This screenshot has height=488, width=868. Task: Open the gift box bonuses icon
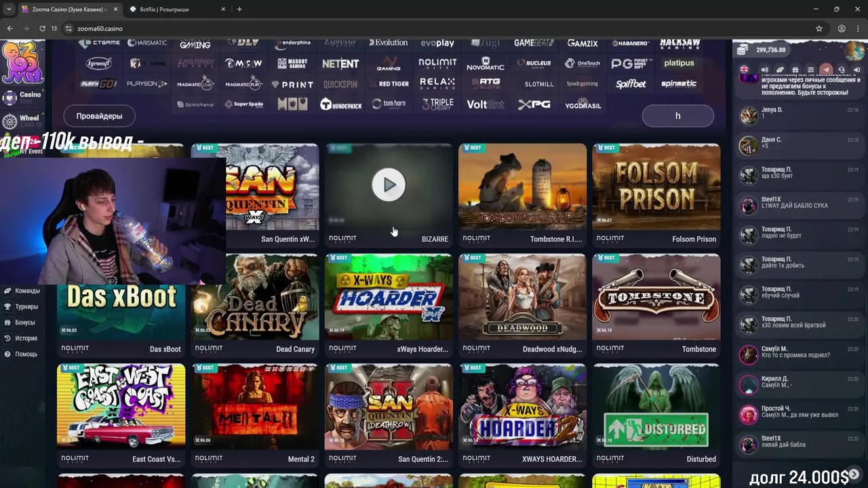(x=795, y=70)
